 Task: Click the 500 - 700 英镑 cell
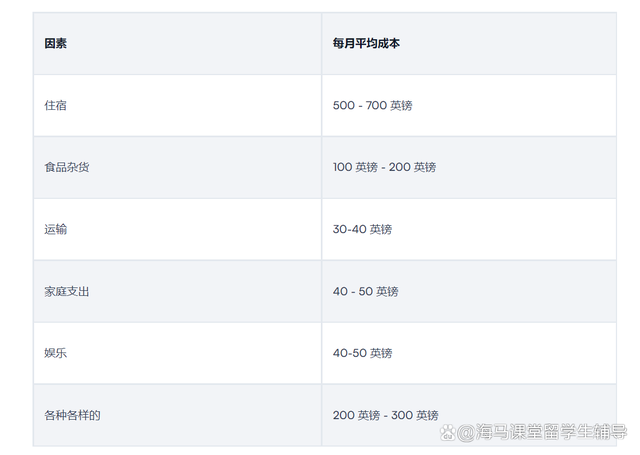[x=372, y=105]
